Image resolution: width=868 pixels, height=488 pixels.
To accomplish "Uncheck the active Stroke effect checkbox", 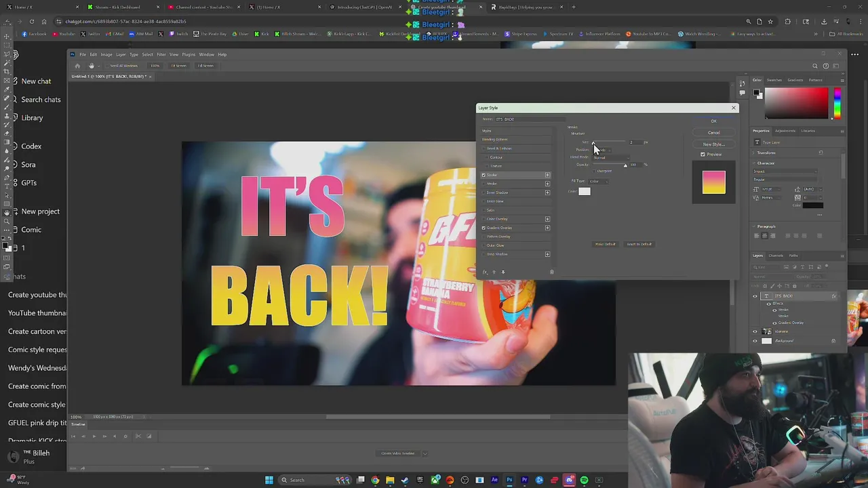I will click(484, 175).
